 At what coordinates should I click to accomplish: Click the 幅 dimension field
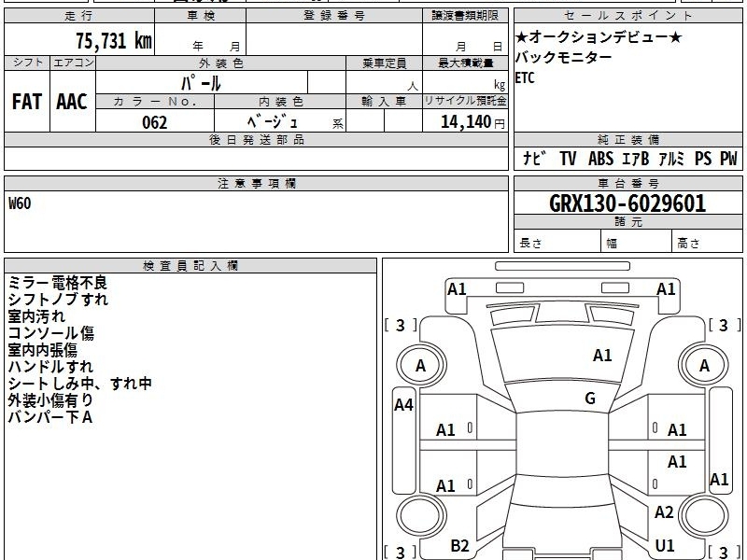pyautogui.click(x=637, y=242)
